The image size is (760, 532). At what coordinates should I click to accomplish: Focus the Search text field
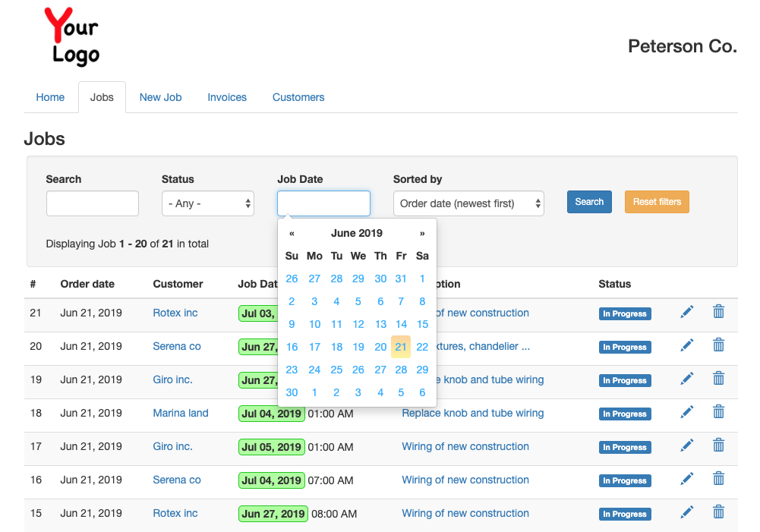tap(93, 203)
